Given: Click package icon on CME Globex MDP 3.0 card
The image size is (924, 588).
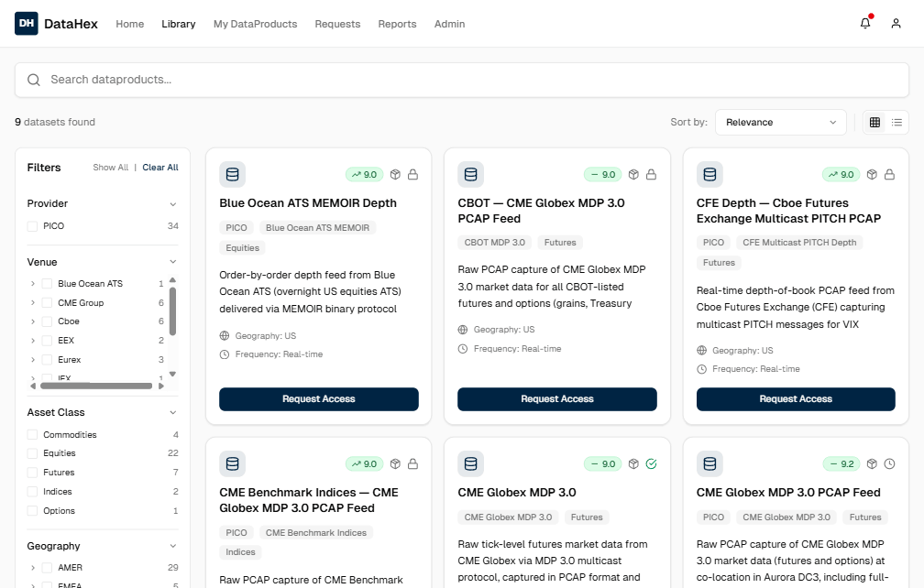Looking at the screenshot, I should pyautogui.click(x=633, y=463).
